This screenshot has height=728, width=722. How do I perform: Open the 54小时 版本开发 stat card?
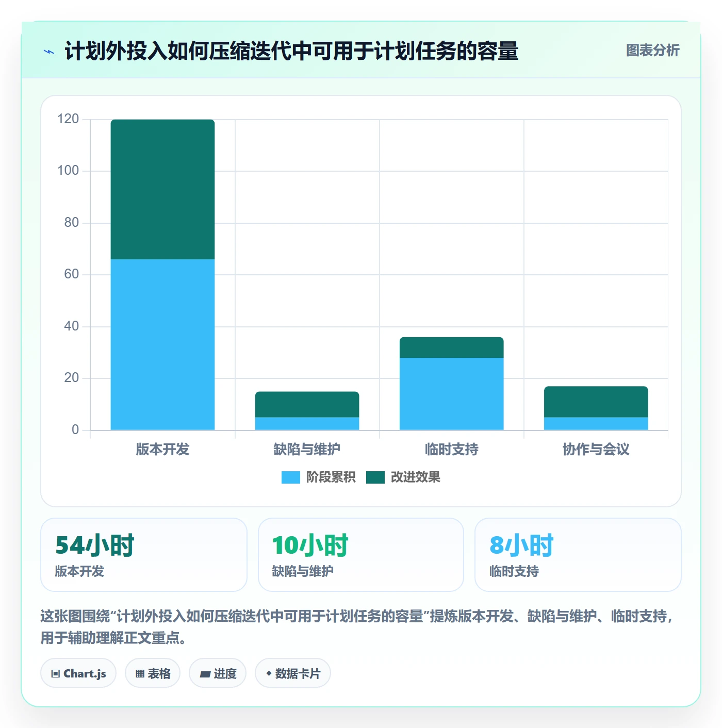point(144,555)
